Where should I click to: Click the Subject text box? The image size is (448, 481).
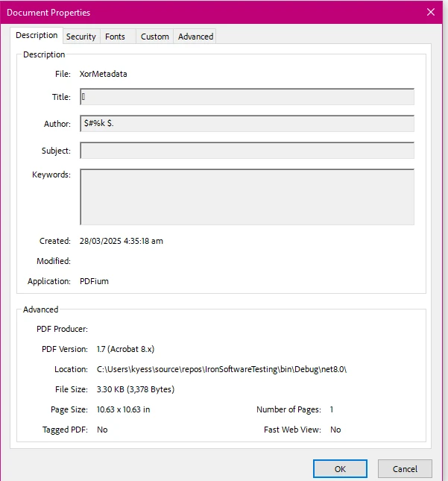tap(247, 151)
